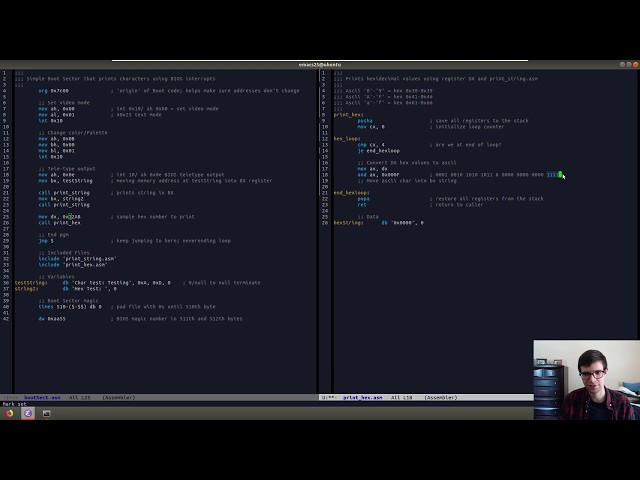Viewport: 640px width, 480px height.
Task: Click the U:**- status indicator of print_hex.asm
Action: point(329,397)
